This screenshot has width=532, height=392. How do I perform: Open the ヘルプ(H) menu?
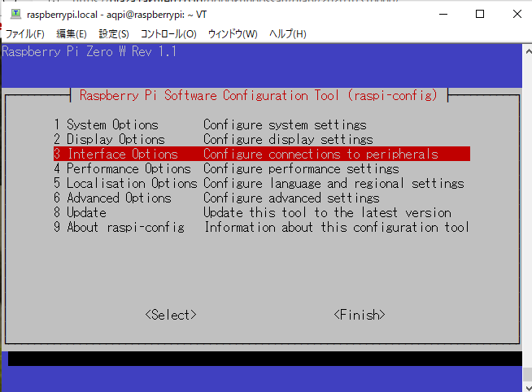pyautogui.click(x=288, y=34)
